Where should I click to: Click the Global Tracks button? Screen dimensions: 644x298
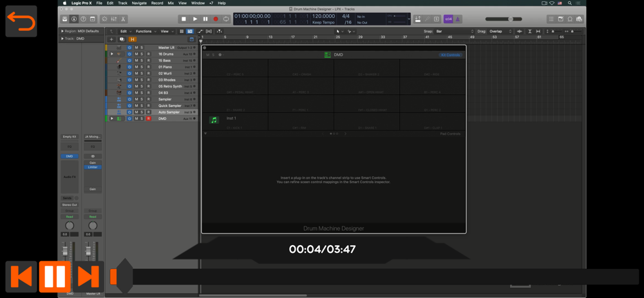(x=191, y=39)
